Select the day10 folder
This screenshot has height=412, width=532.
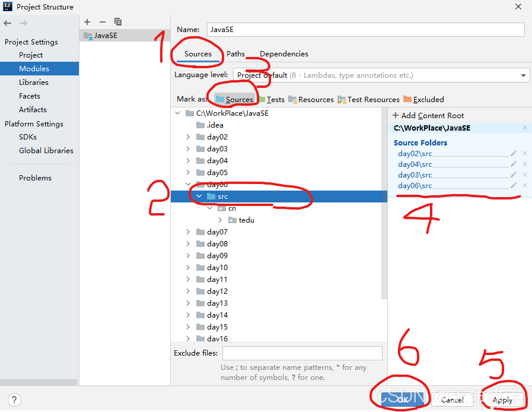tap(212, 268)
